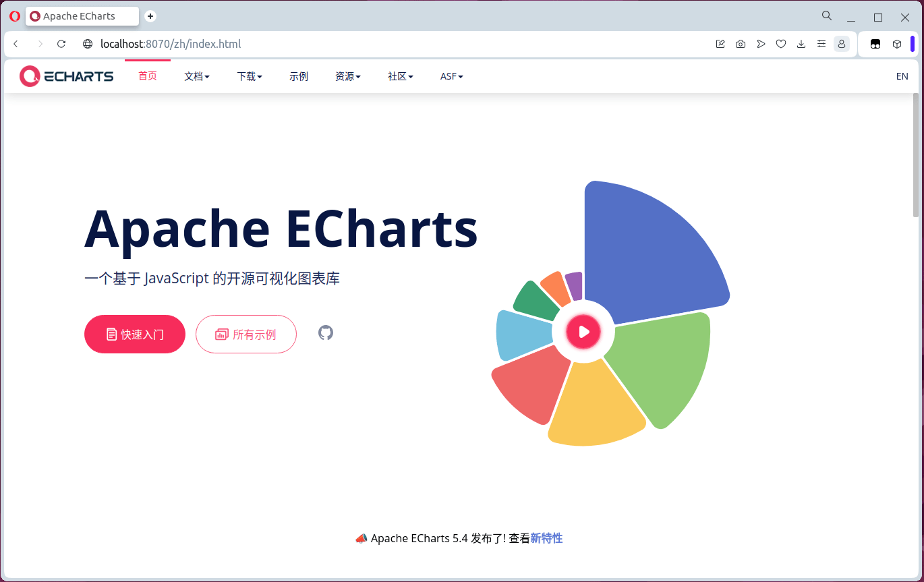924x582 pixels.
Task: Select the 首页 nav tab
Action: (148, 76)
